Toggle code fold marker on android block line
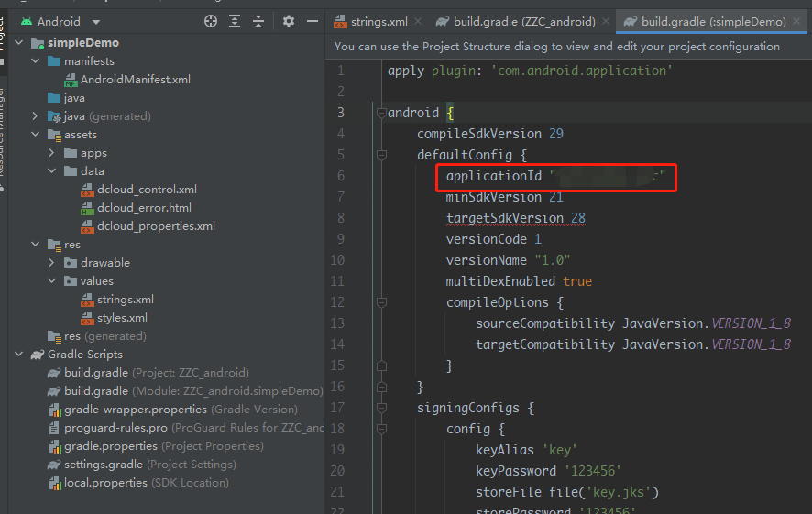The image size is (812, 514). tap(379, 113)
